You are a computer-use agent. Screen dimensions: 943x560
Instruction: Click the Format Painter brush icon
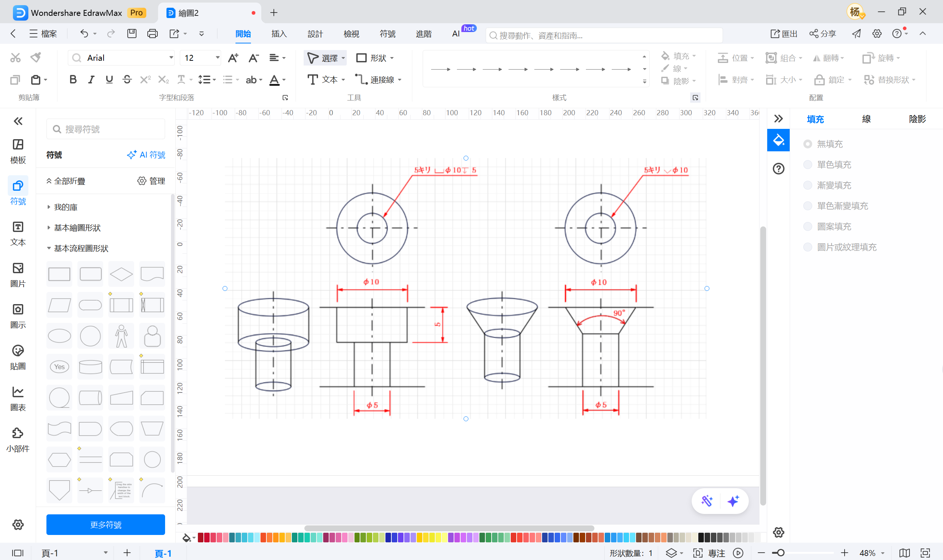(x=36, y=57)
